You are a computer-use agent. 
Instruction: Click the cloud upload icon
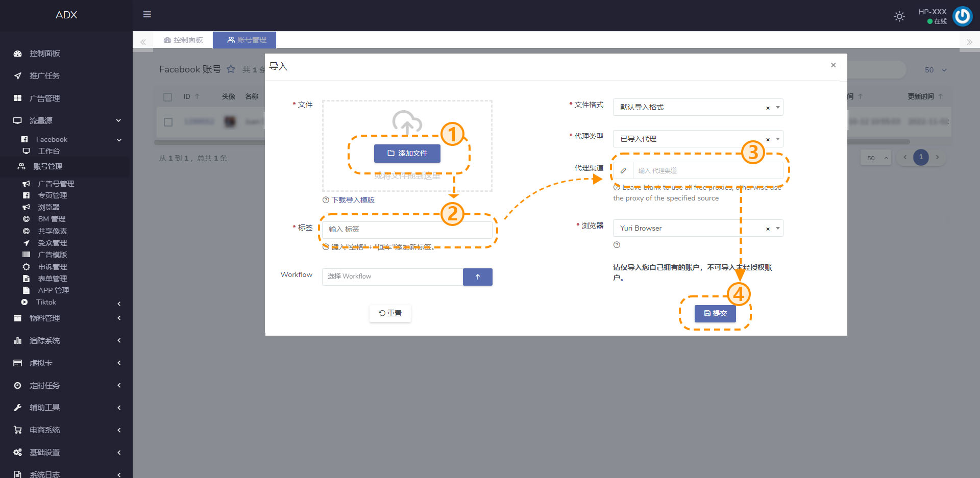407,122
